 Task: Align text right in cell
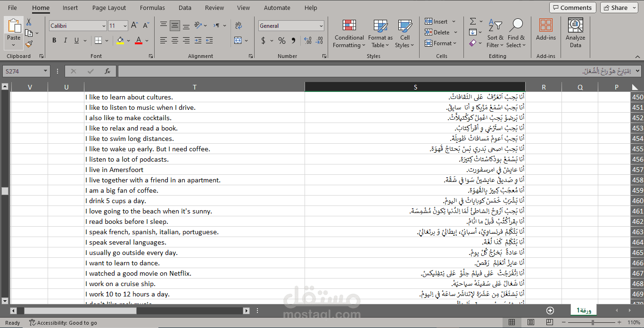(x=186, y=41)
